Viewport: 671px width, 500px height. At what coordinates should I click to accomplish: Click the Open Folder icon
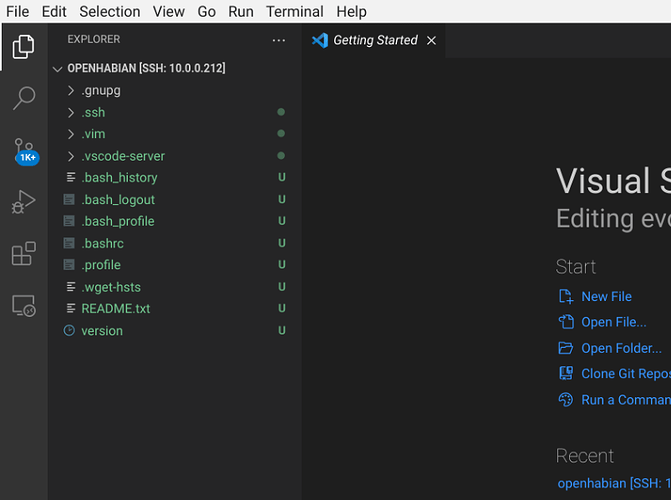tap(566, 348)
